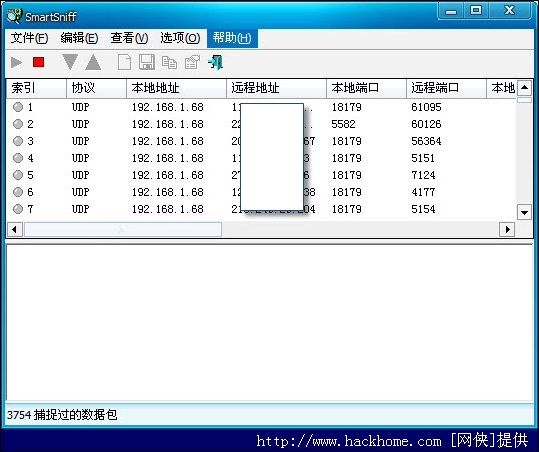Click the list's scroll up arrow
The width and height of the screenshot is (539, 452).
pyautogui.click(x=524, y=88)
